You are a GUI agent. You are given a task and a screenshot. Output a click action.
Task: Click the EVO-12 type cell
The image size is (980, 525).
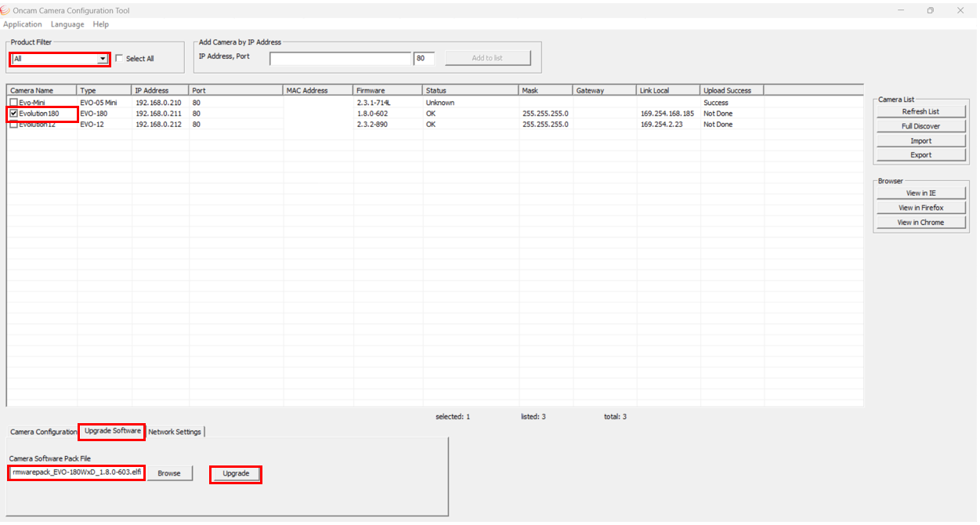point(92,125)
